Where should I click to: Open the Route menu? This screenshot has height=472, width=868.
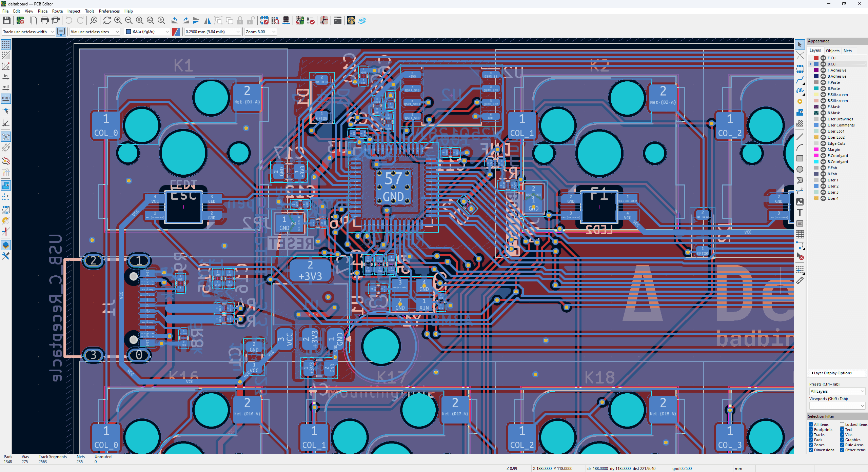(x=57, y=11)
